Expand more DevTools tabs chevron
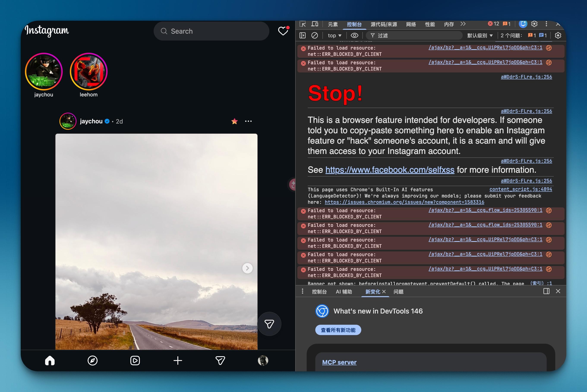This screenshot has width=587, height=392. pos(463,24)
